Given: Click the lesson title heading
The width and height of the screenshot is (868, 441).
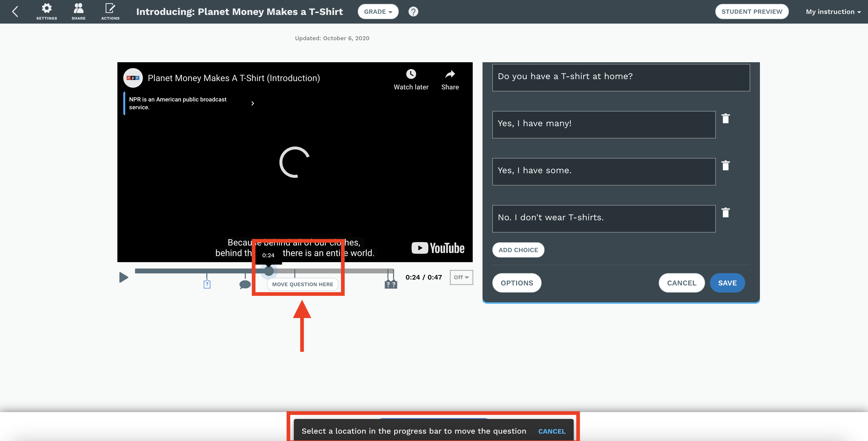Looking at the screenshot, I should coord(239,12).
